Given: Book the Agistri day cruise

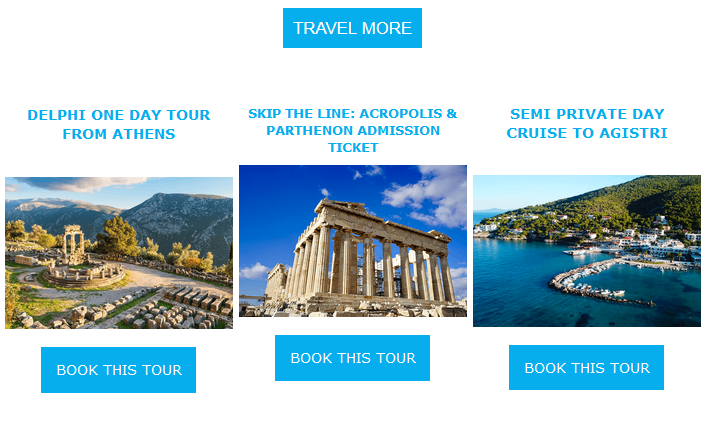Looking at the screenshot, I should coord(586,368).
